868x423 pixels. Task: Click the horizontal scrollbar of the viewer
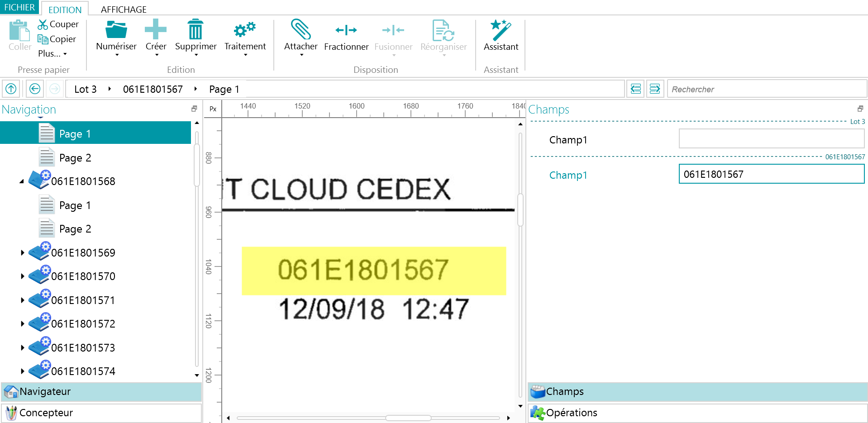tap(407, 418)
